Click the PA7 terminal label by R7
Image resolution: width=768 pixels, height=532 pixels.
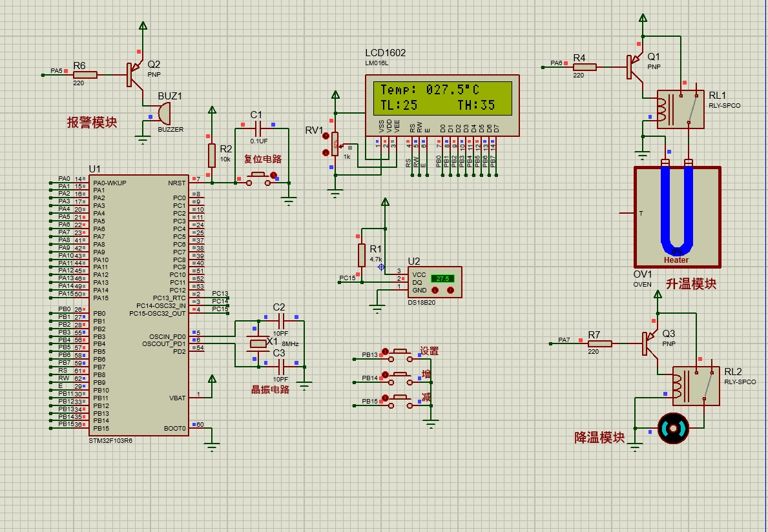pos(564,340)
